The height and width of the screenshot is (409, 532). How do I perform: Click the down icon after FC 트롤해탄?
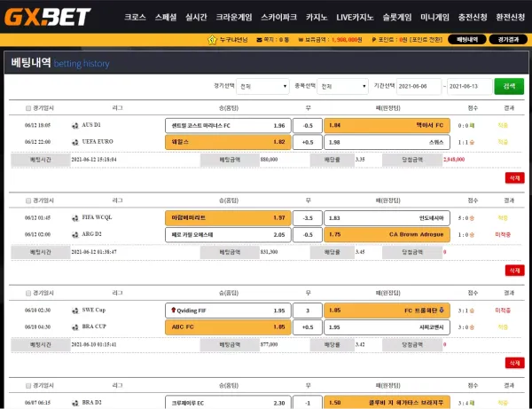pyautogui.click(x=442, y=310)
